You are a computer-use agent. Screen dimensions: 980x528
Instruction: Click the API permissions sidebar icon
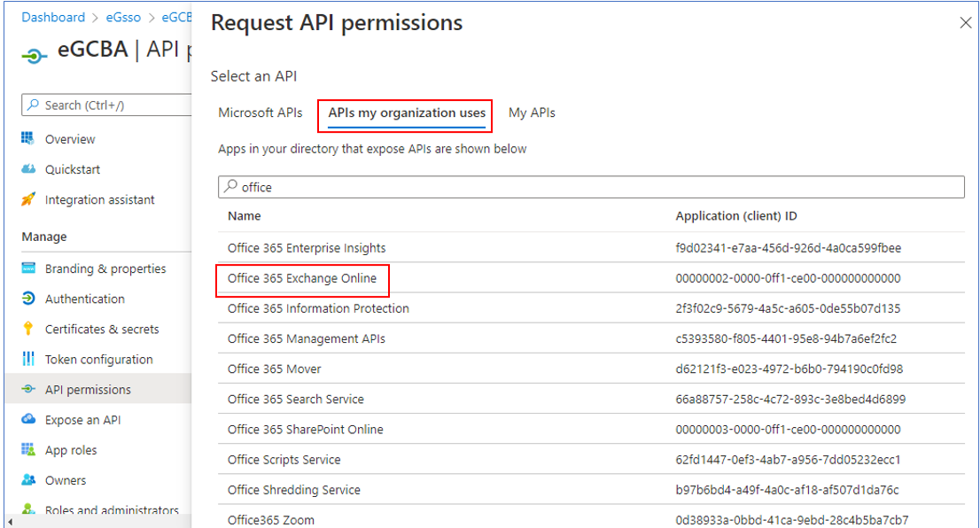coord(28,389)
